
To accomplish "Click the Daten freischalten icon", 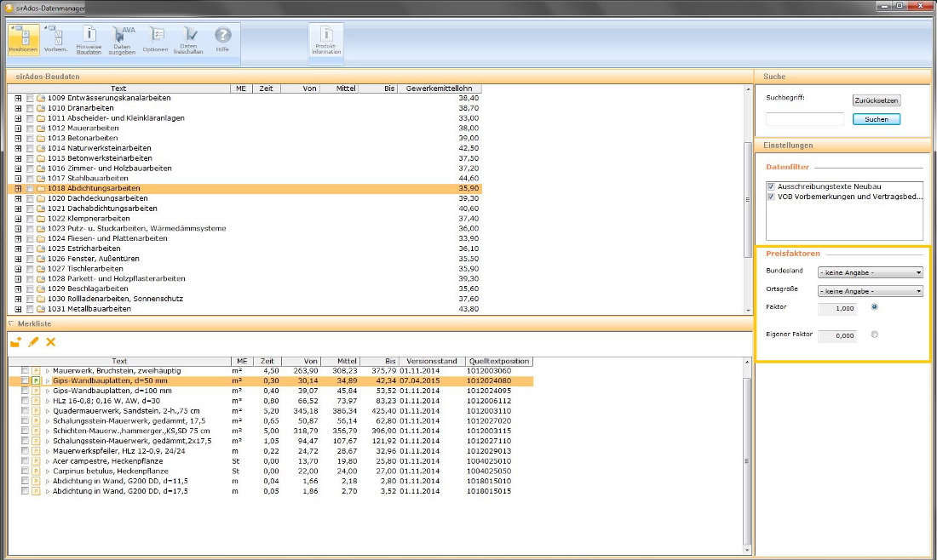I will point(188,40).
